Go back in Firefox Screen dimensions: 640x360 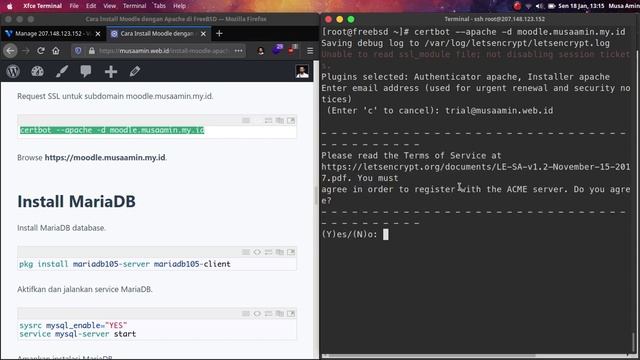click(11, 51)
